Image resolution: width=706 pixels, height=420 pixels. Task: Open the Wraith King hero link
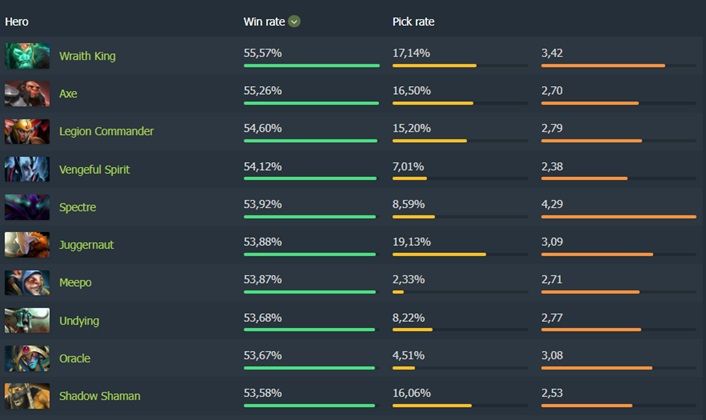[x=87, y=56]
